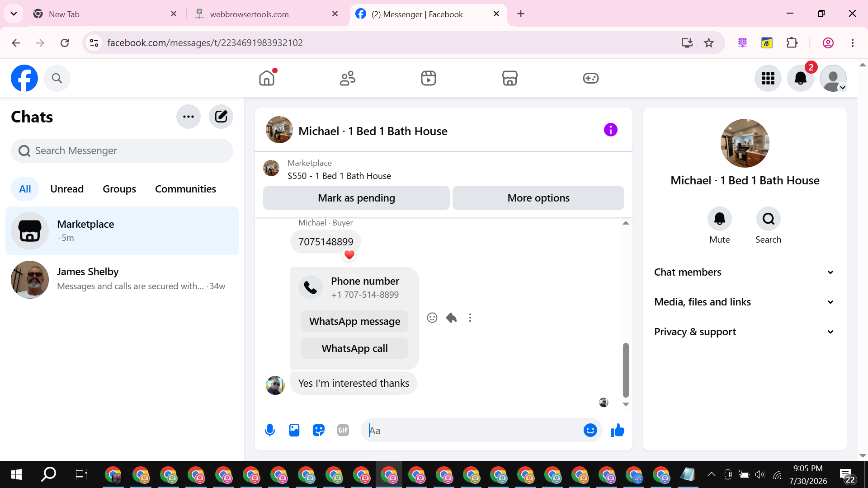The image size is (868, 488).
Task: Open more options dots beside phone number message
Action: pyautogui.click(x=470, y=318)
